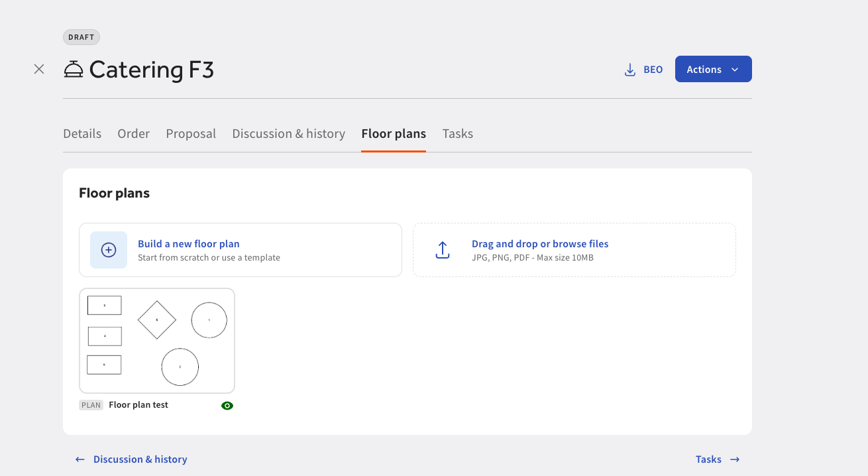Go to Discussion & history tab

tap(288, 134)
